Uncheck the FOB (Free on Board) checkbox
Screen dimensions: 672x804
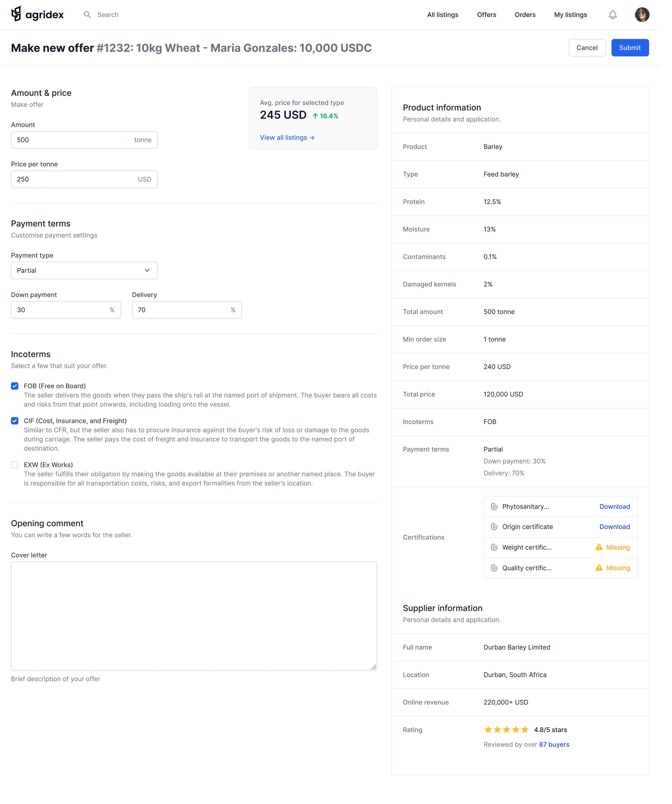14,386
